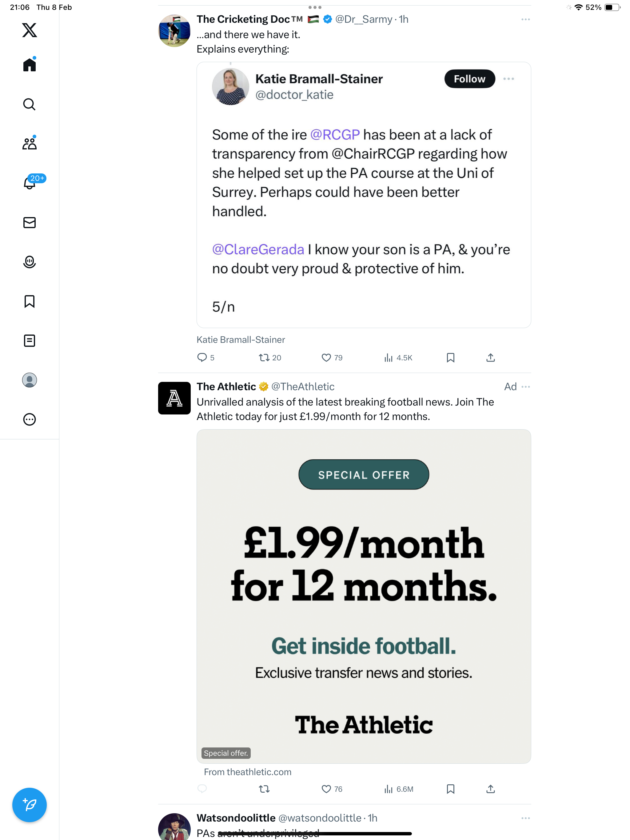Open the Search explore icon
Viewport: 630px width, 840px height.
(29, 104)
